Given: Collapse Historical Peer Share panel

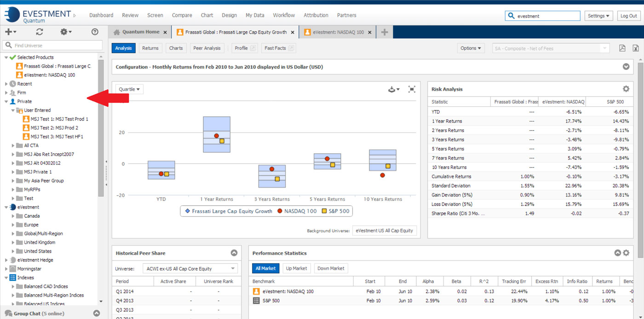Looking at the screenshot, I should tap(234, 253).
